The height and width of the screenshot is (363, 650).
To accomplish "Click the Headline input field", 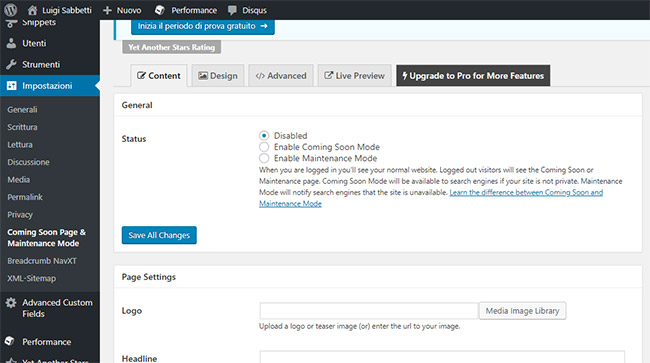I will click(442, 357).
